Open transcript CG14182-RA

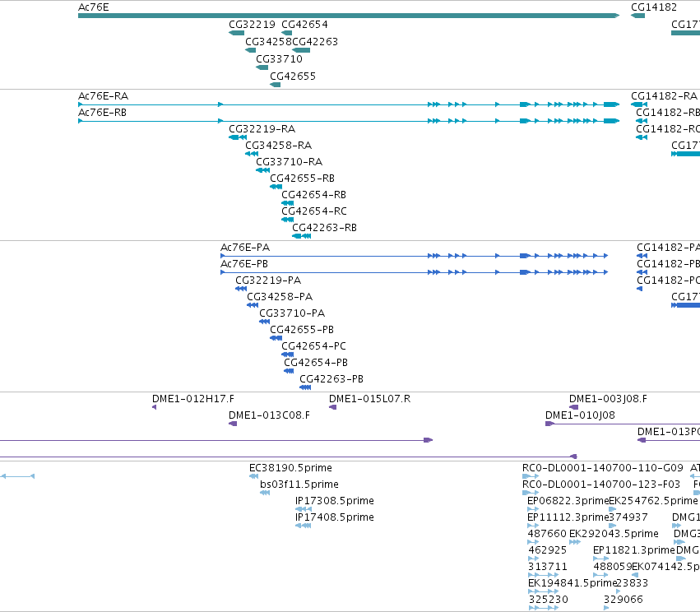[639, 104]
